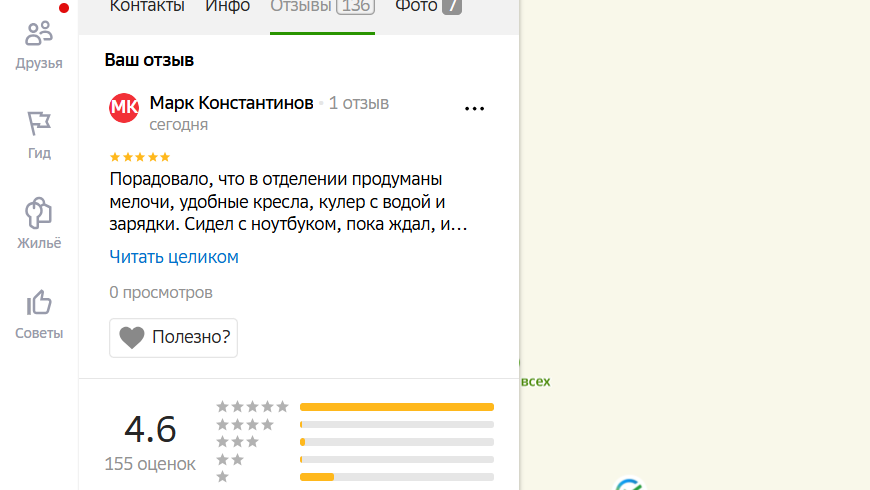Viewport: 870px width, 490px height.
Task: Click the МК user avatar
Action: pos(124,108)
